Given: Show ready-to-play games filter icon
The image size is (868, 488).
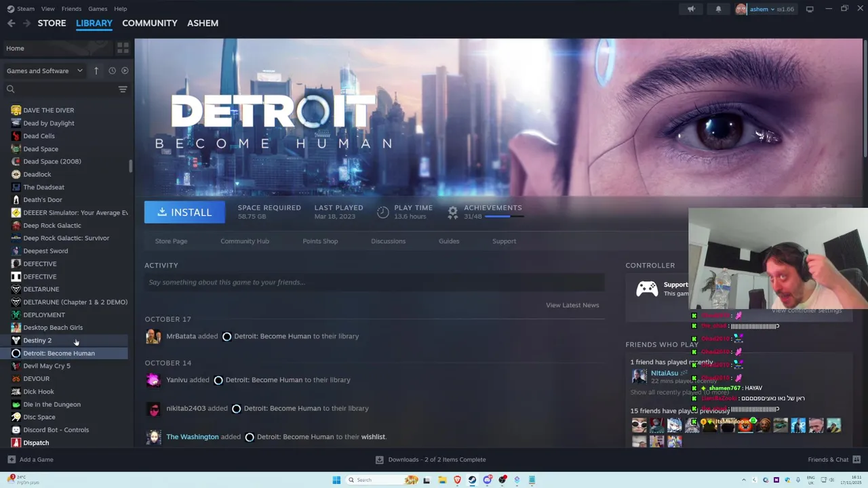Looking at the screenshot, I should pos(125,70).
